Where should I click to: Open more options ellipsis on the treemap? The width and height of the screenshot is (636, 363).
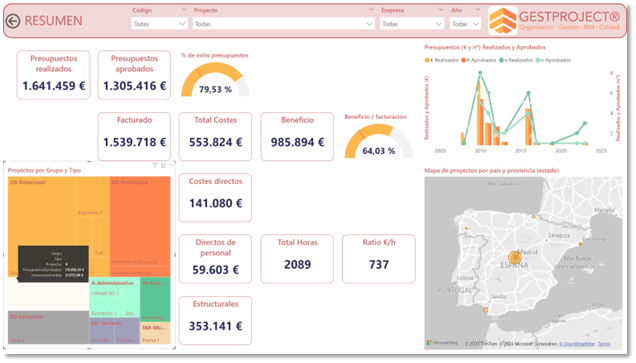coord(171,165)
